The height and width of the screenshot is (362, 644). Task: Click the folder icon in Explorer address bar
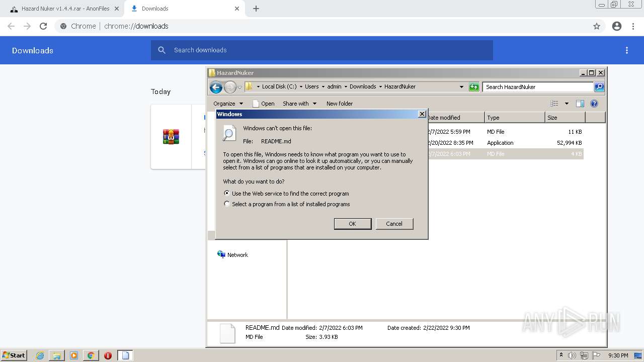249,86
